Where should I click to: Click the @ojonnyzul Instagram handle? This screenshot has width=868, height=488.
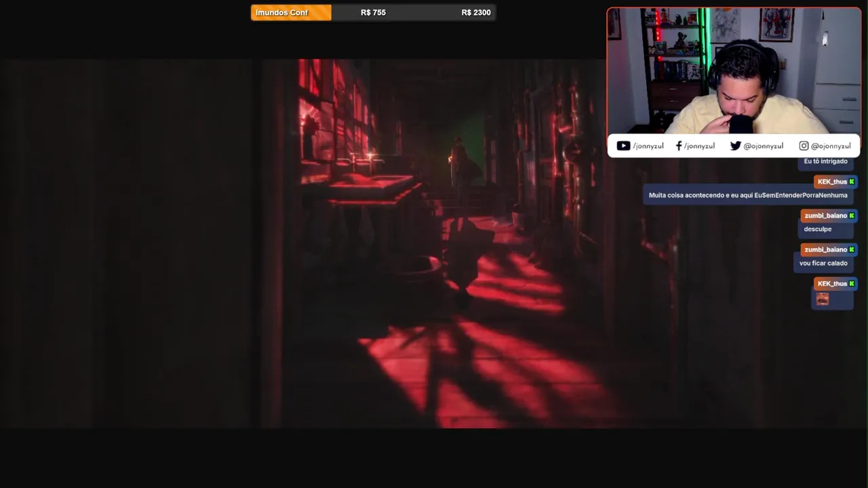(x=831, y=146)
